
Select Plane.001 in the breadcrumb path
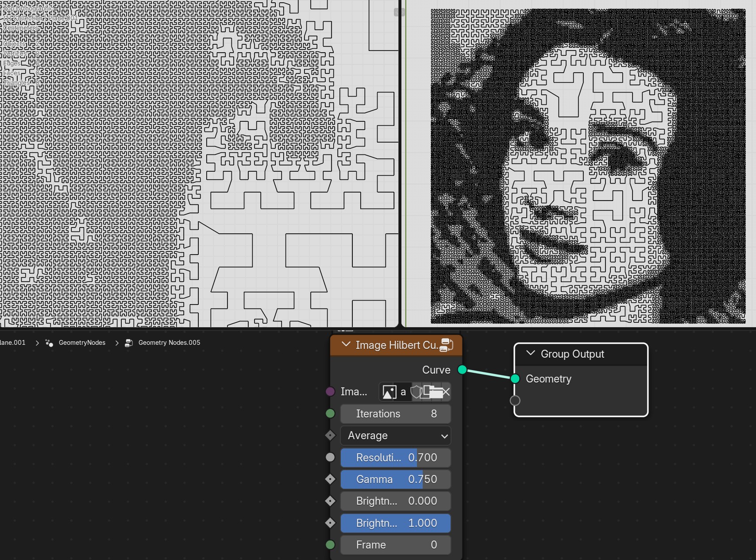coord(13,343)
